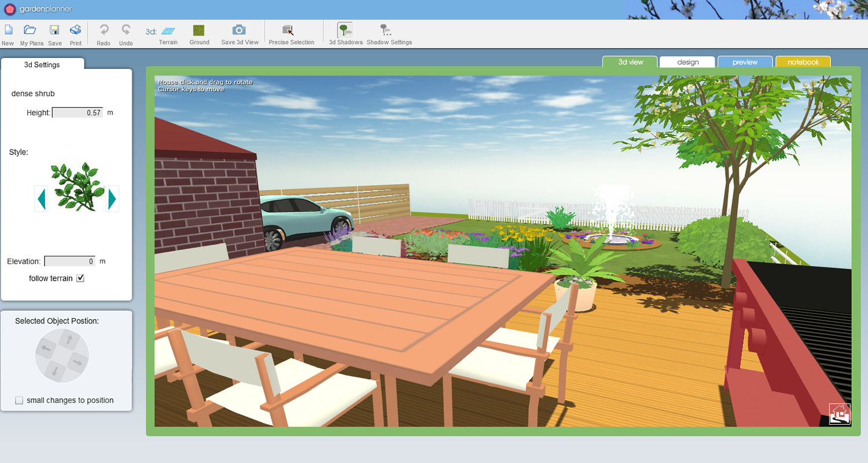Click the 'Style:' label

pyautogui.click(x=19, y=152)
